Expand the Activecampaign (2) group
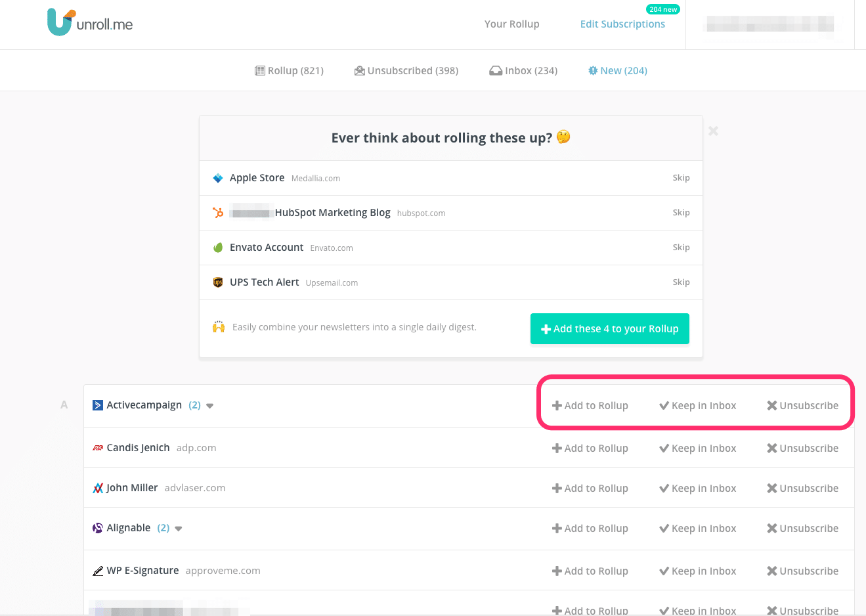This screenshot has height=616, width=866. (210, 406)
